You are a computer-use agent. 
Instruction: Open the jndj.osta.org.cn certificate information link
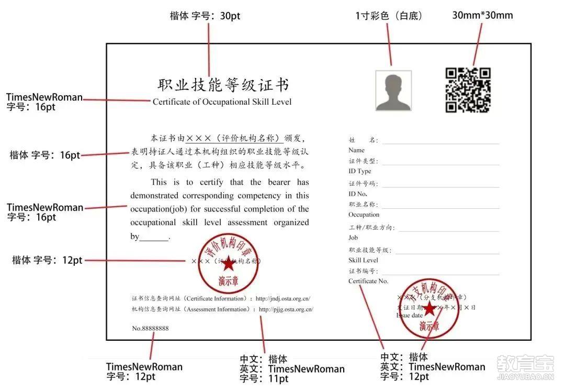tap(282, 299)
